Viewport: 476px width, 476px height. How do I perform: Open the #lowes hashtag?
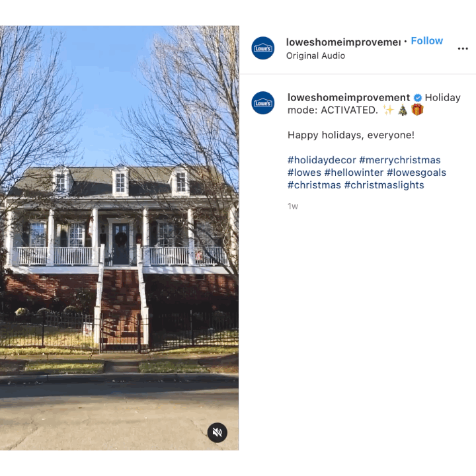click(x=304, y=173)
